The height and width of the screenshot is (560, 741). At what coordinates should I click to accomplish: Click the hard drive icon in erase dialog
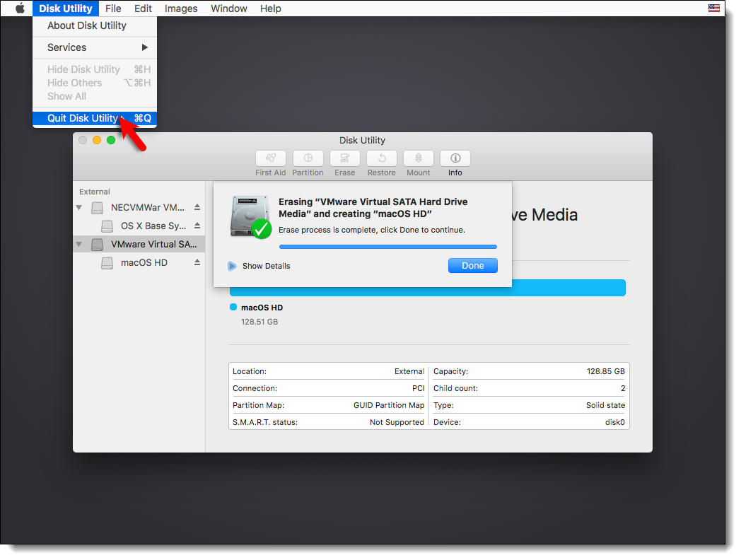click(250, 217)
